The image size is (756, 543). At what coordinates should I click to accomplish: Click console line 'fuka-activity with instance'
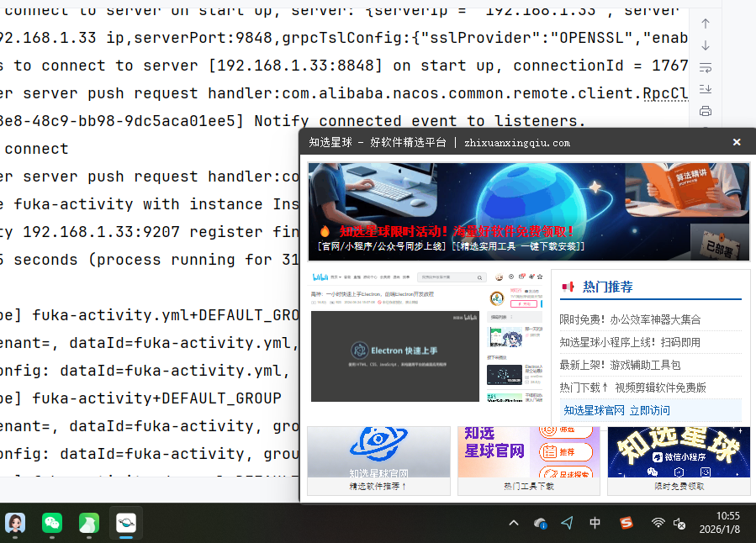click(138, 204)
